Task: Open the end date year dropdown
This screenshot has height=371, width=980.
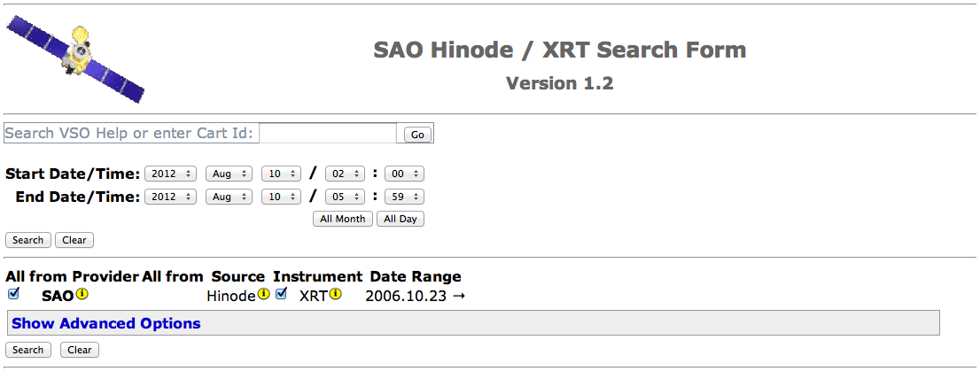Action: [170, 197]
